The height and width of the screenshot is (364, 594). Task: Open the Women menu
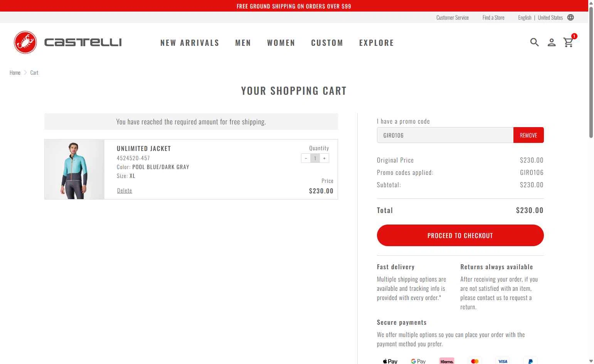tap(281, 43)
